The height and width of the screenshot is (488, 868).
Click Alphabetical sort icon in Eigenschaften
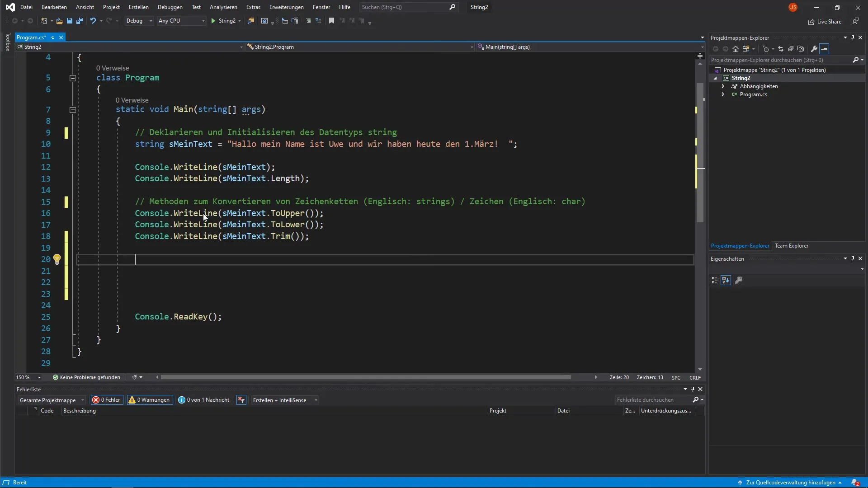pos(726,280)
